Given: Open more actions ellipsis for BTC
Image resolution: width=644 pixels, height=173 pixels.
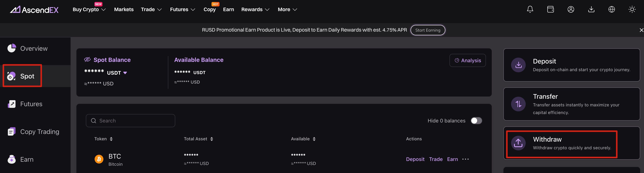Looking at the screenshot, I should (465, 159).
